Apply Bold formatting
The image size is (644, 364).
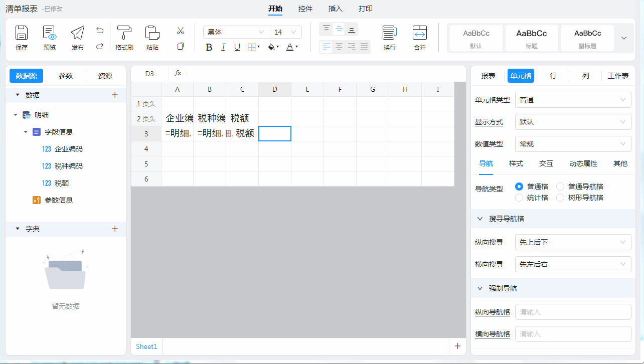coord(209,47)
